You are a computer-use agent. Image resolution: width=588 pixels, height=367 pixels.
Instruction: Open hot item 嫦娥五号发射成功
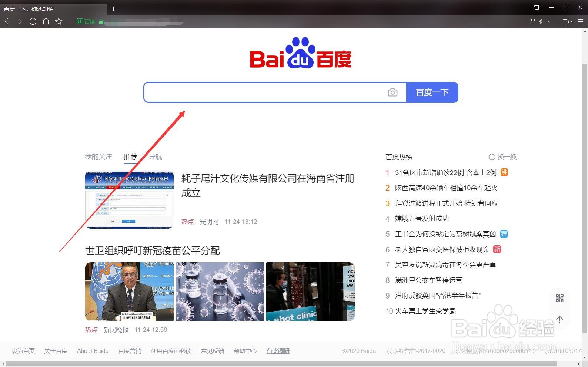coord(422,219)
